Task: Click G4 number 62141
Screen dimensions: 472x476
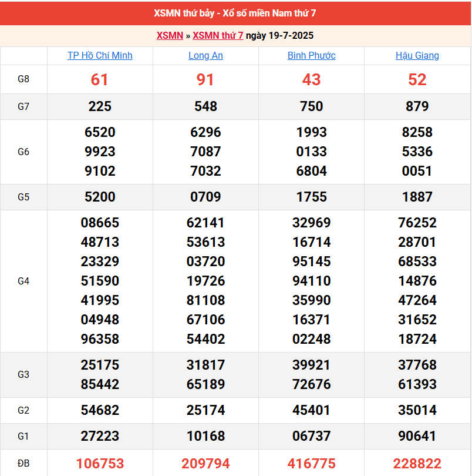Action: pos(205,223)
